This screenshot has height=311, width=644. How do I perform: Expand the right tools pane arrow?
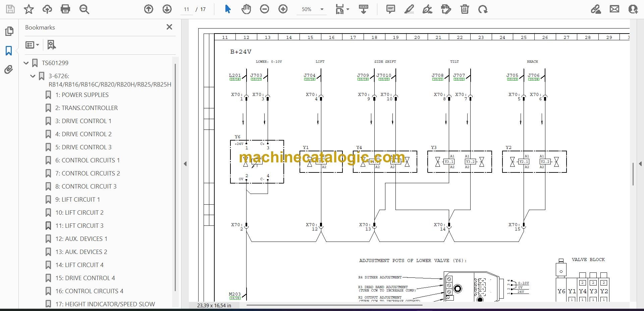tap(640, 164)
